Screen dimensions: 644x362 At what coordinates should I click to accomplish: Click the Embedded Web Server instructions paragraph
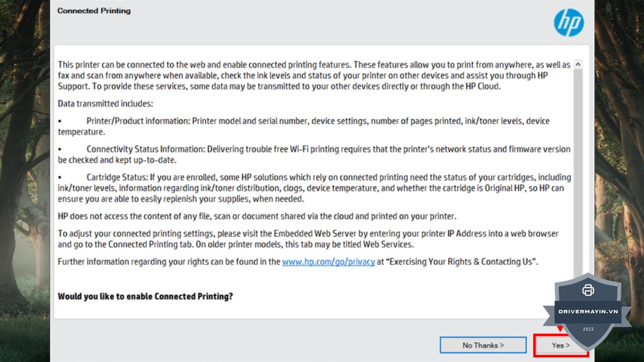click(307, 239)
